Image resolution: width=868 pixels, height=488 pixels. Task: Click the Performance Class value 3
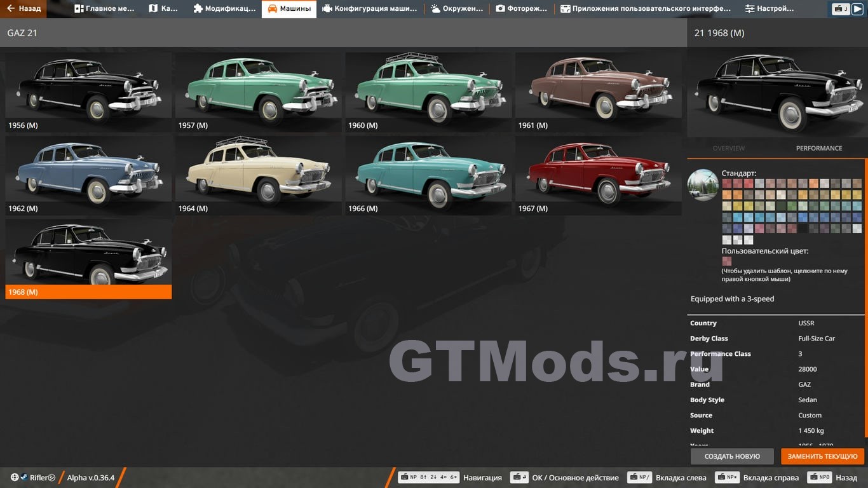click(800, 354)
